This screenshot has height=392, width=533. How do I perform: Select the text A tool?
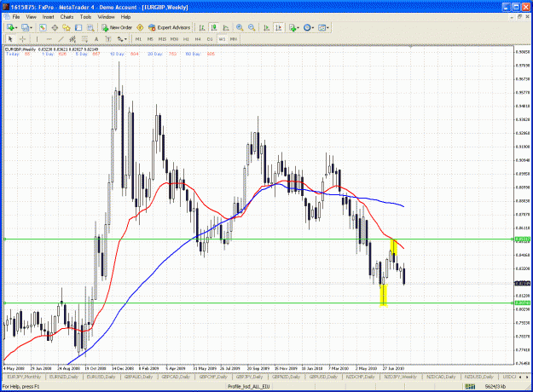[x=96, y=39]
